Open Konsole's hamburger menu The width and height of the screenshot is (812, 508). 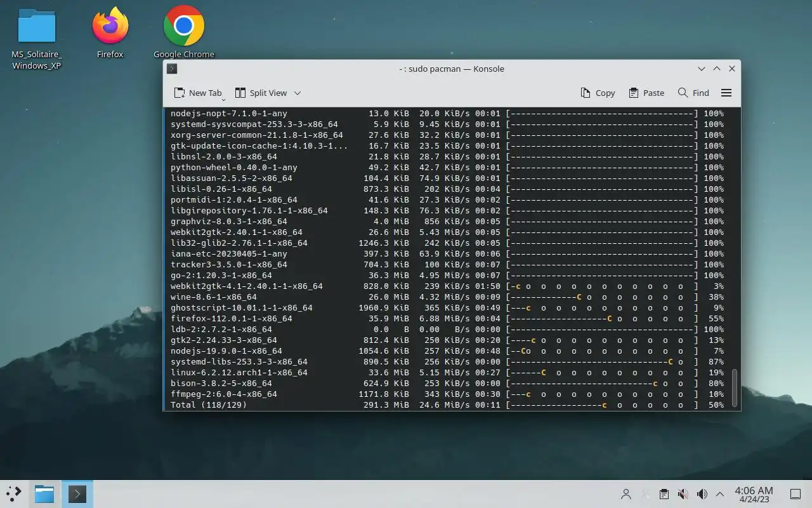[726, 93]
